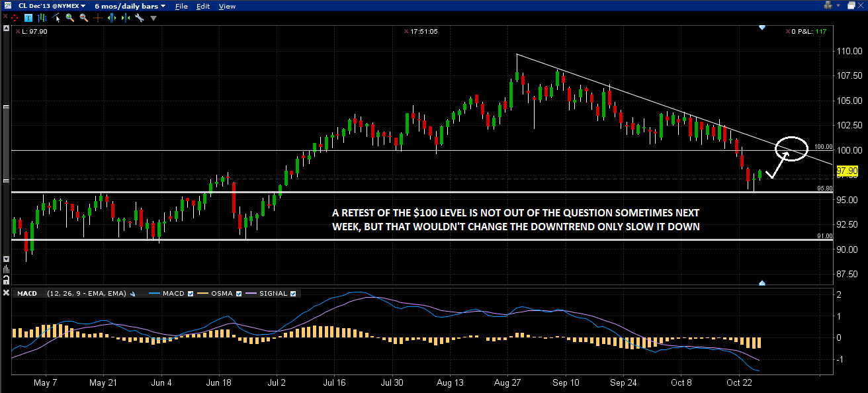
Task: Open the 6 mos/daily bars period dropdown
Action: click(x=130, y=6)
